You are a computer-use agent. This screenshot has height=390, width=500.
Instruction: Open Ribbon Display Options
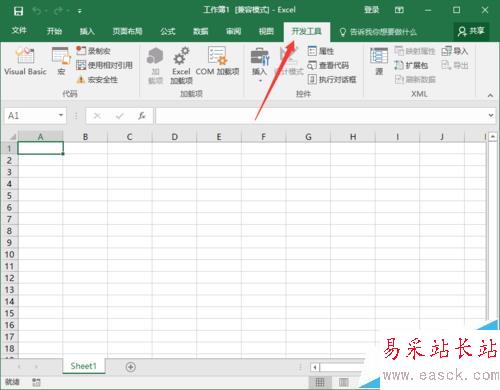click(399, 10)
